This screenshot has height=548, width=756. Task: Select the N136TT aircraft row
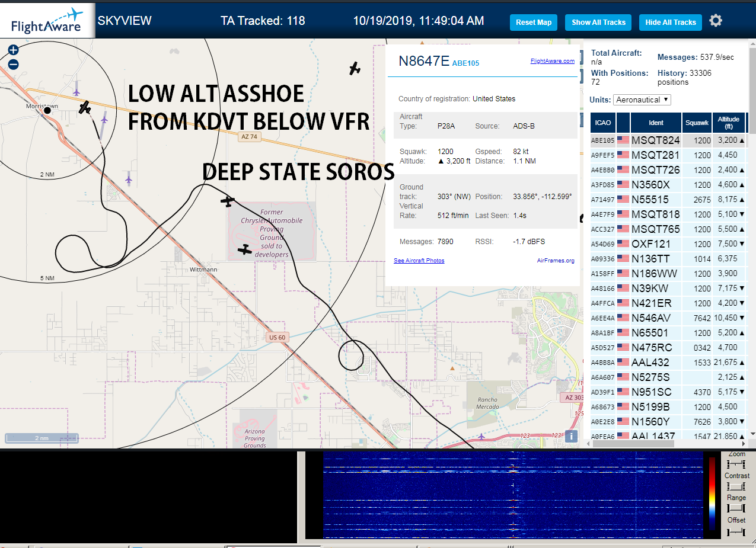pyautogui.click(x=668, y=259)
